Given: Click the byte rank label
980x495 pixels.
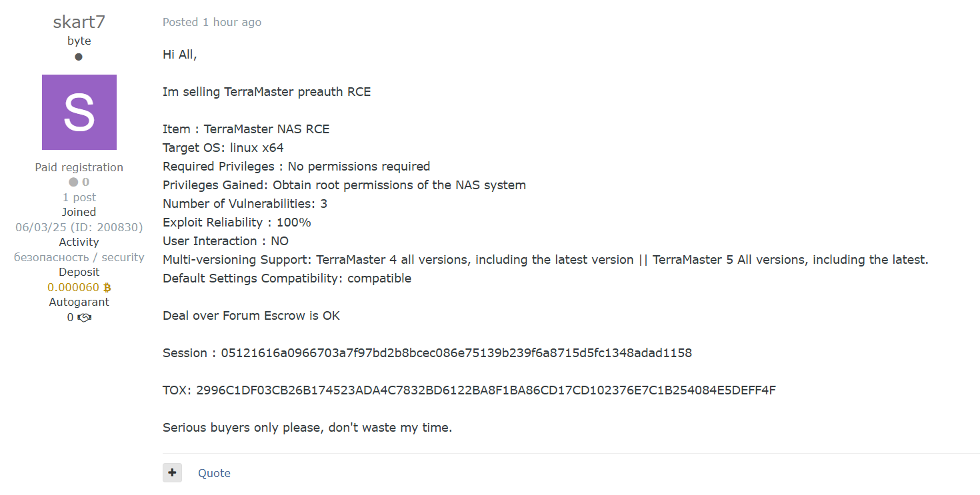Looking at the screenshot, I should (x=79, y=41).
